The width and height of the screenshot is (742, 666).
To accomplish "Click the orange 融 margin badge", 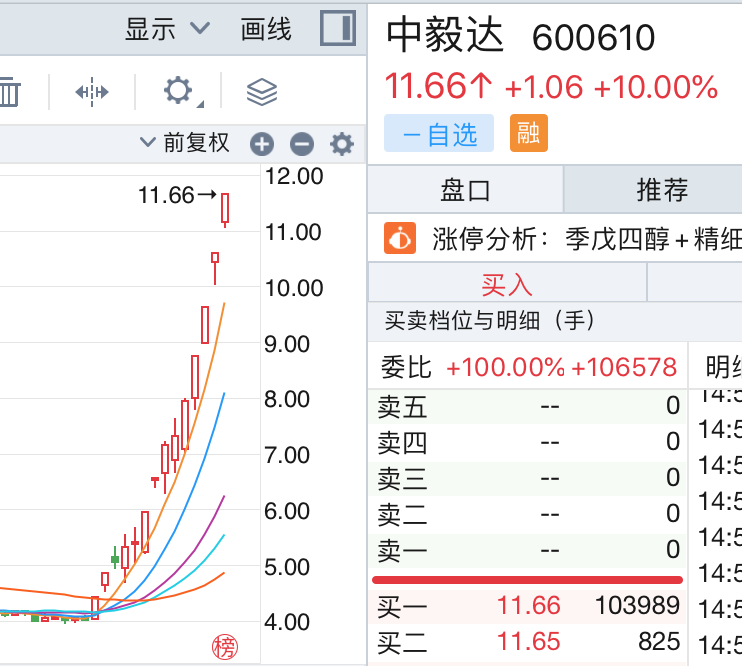I will tap(529, 133).
